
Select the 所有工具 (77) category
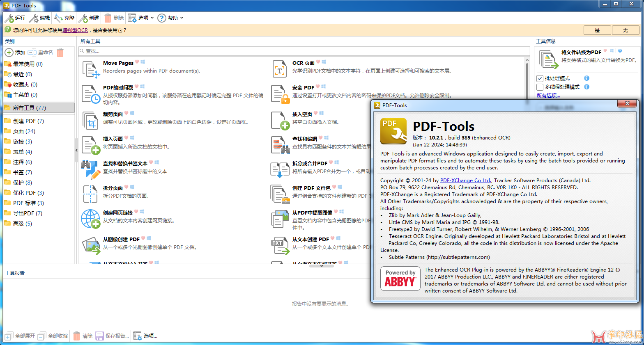pyautogui.click(x=39, y=108)
